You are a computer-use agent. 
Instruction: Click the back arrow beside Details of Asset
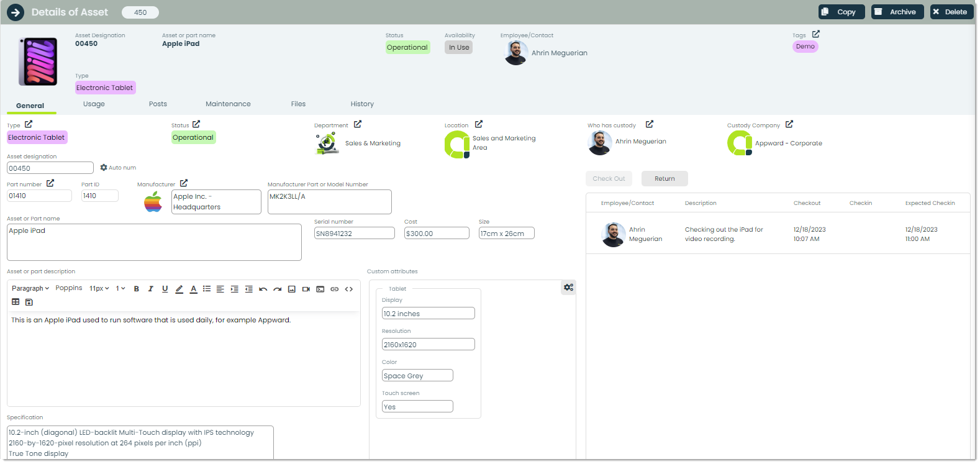pyautogui.click(x=16, y=12)
